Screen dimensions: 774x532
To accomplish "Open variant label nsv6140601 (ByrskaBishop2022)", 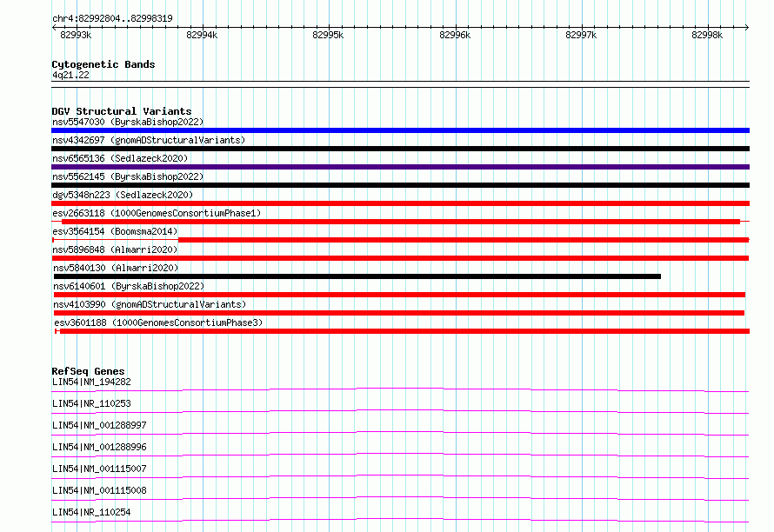I will tap(129, 286).
